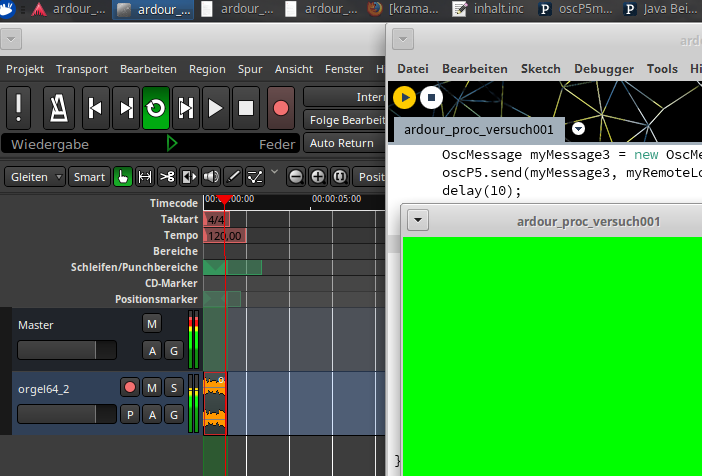The image size is (702, 476).
Task: Click the Auto Return button
Action: pos(342,143)
